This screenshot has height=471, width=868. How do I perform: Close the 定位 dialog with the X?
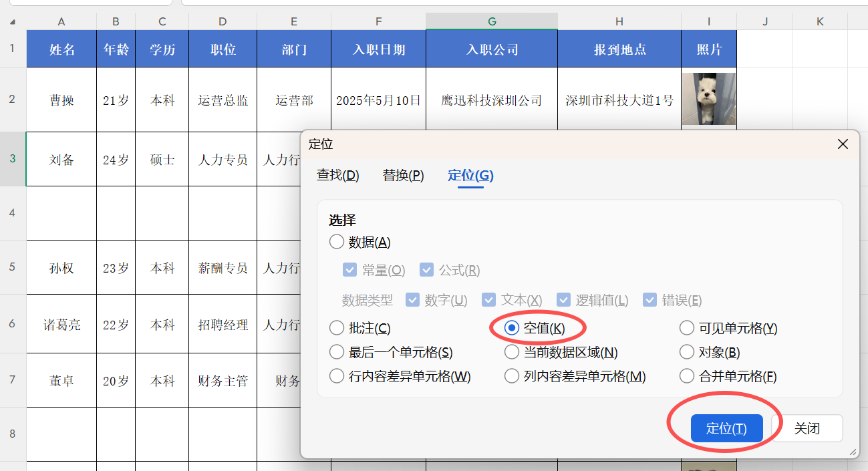(843, 144)
